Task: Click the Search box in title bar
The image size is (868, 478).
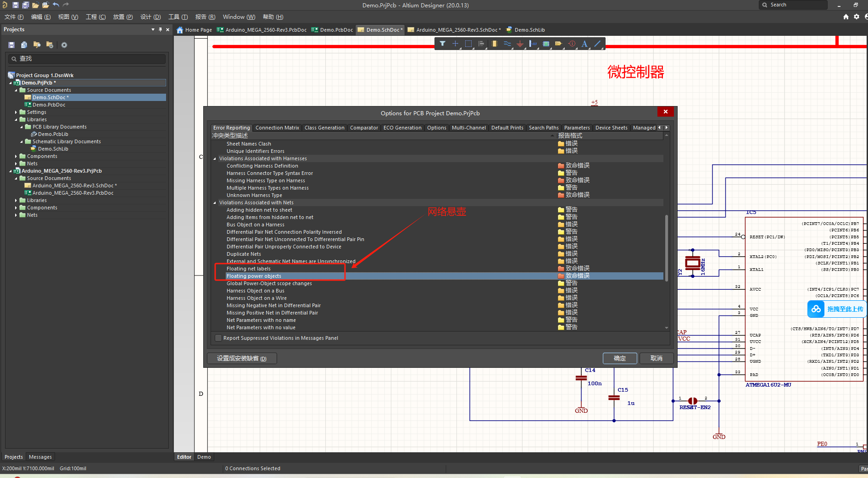Action: point(793,5)
